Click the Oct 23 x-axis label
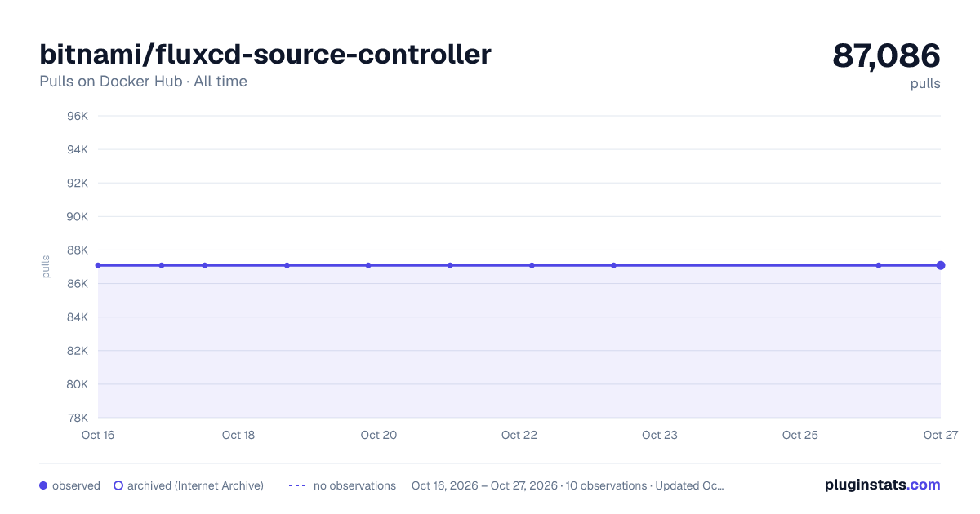Viewport: 980px width, 514px height. [x=660, y=435]
